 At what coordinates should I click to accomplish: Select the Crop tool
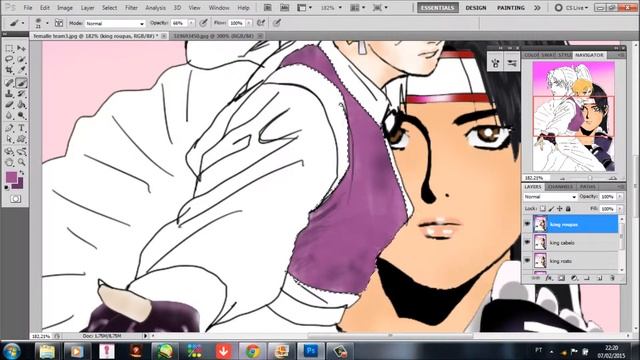point(9,71)
